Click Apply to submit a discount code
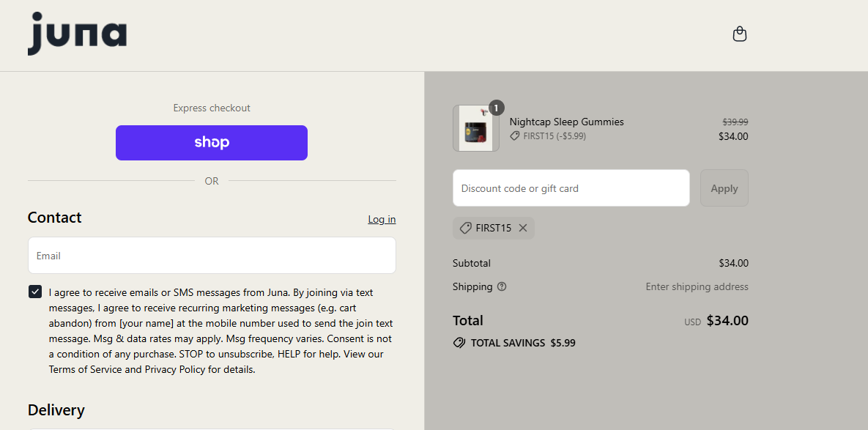 coord(724,188)
